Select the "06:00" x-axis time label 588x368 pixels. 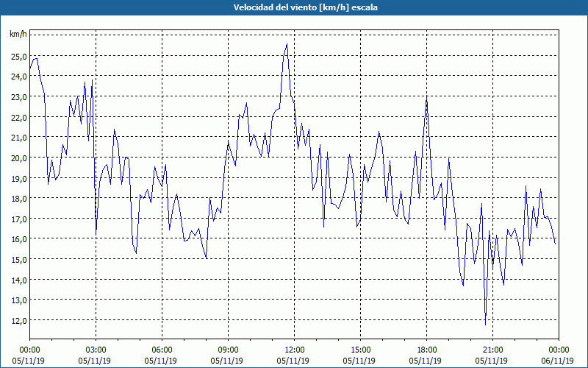coord(162,350)
